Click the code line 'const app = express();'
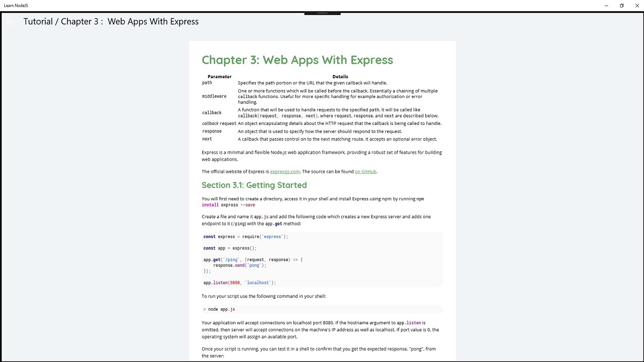This screenshot has height=362, width=644. pos(230,248)
